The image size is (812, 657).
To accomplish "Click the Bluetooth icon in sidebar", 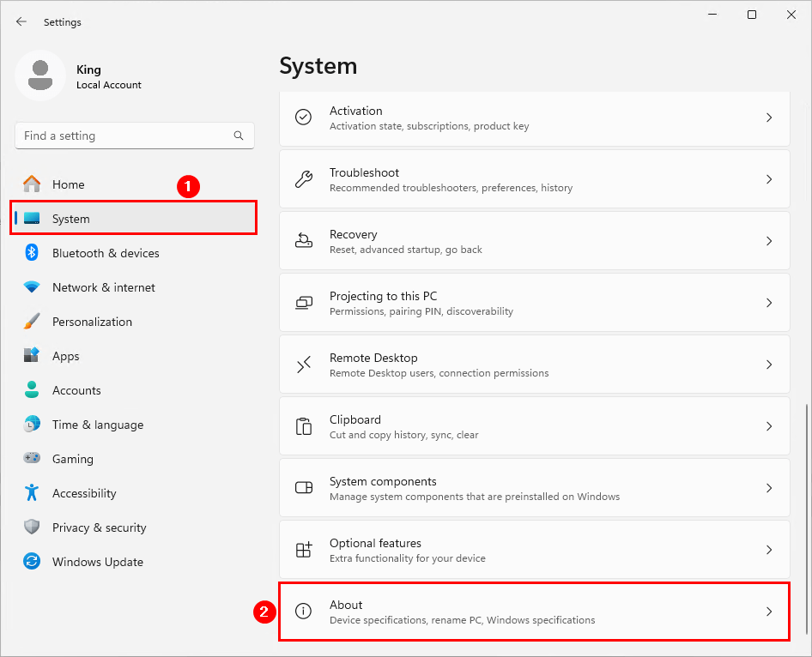I will click(32, 253).
